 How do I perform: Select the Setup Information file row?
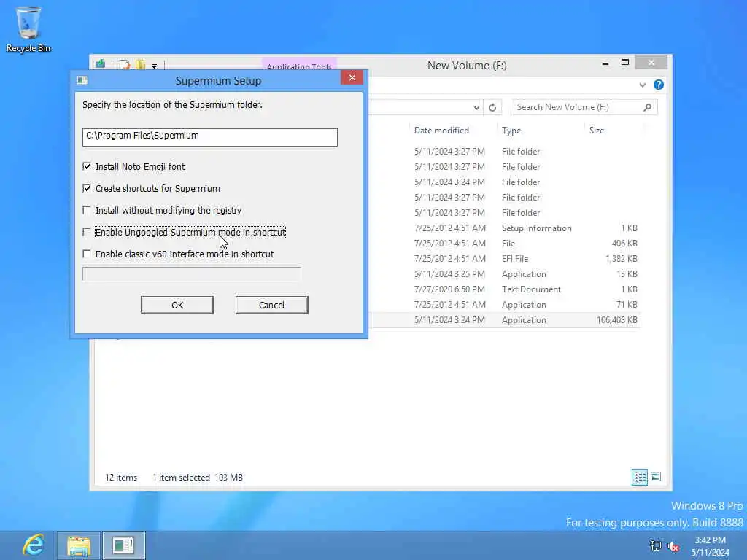505,228
